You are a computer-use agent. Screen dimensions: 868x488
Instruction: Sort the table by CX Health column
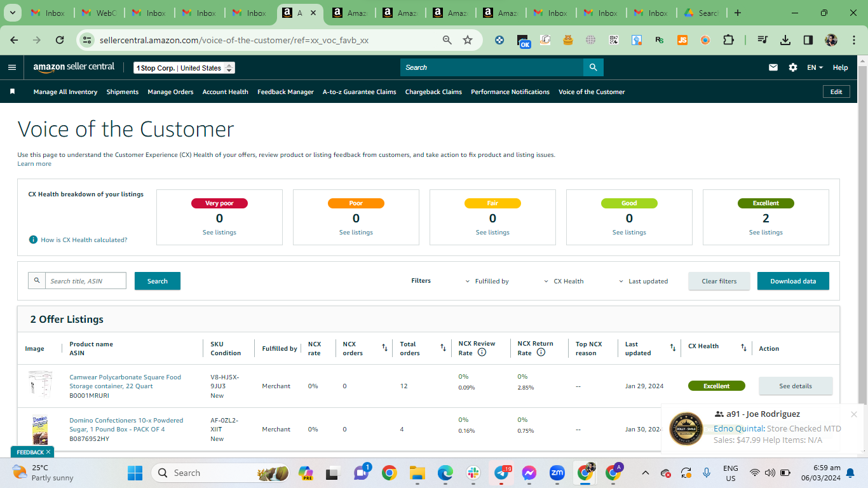[743, 348]
